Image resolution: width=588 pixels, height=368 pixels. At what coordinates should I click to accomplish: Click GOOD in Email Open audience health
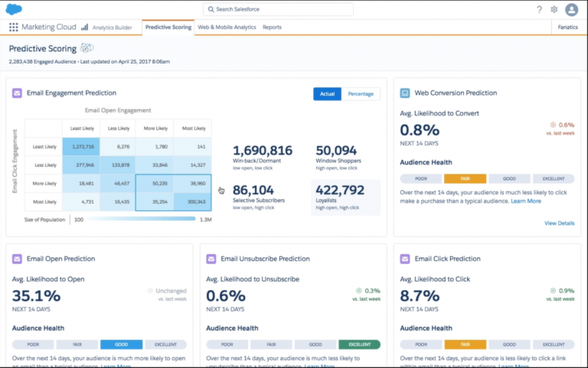pyautogui.click(x=121, y=344)
